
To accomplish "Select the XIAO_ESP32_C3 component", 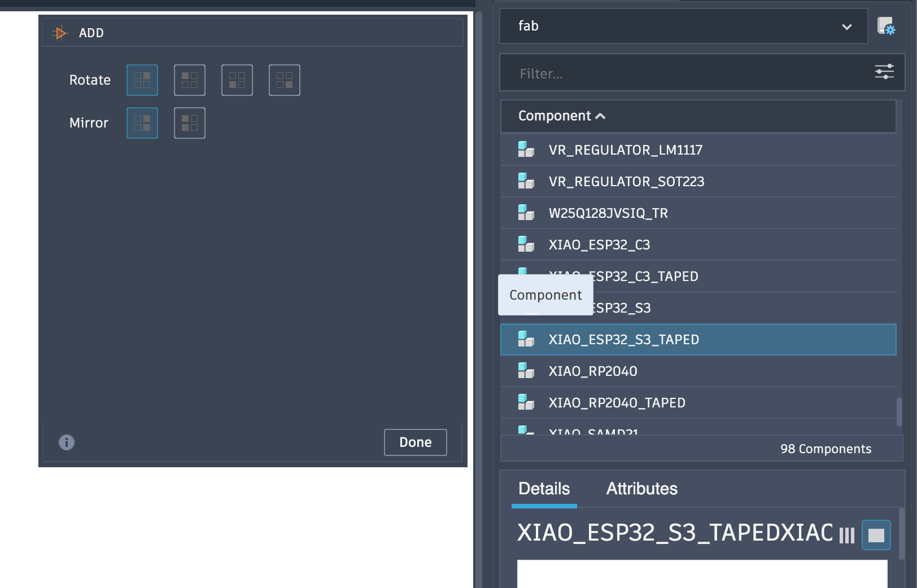I will tap(599, 244).
